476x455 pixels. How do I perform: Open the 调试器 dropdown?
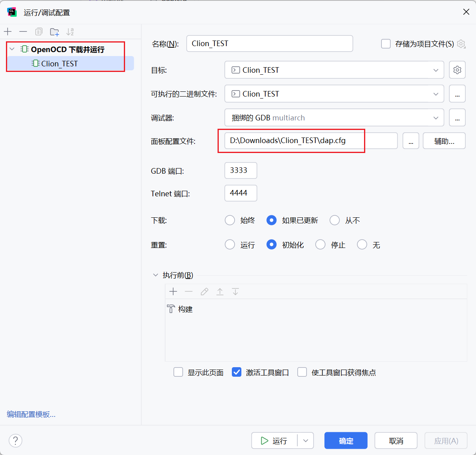click(334, 118)
